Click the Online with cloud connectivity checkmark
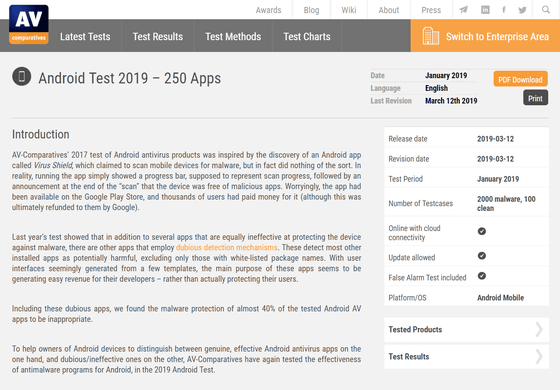560x390 pixels. click(482, 231)
